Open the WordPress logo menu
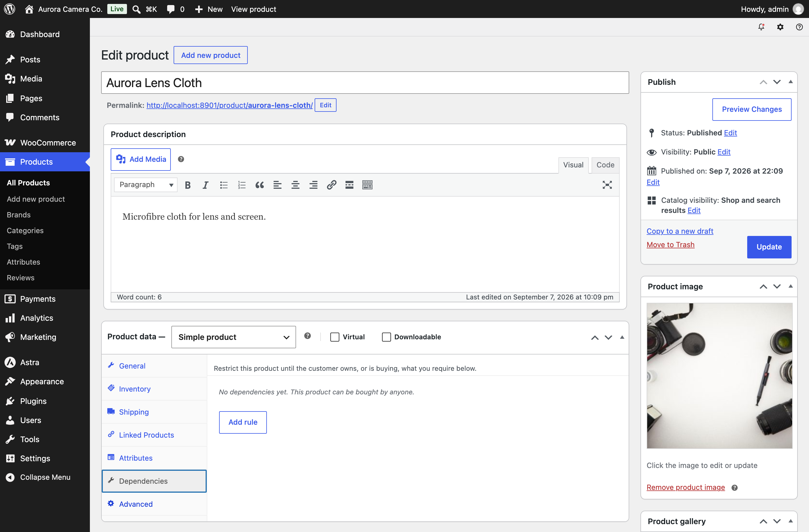The image size is (809, 532). coord(10,9)
